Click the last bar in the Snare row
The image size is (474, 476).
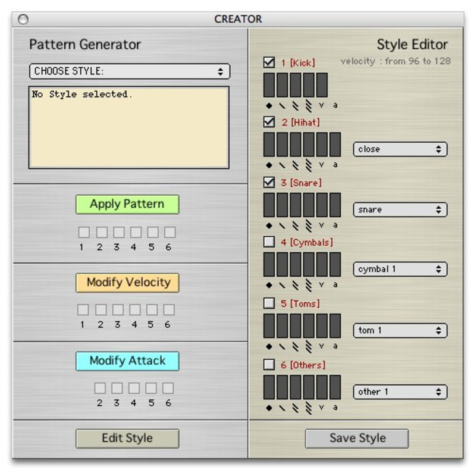[x=335, y=205]
